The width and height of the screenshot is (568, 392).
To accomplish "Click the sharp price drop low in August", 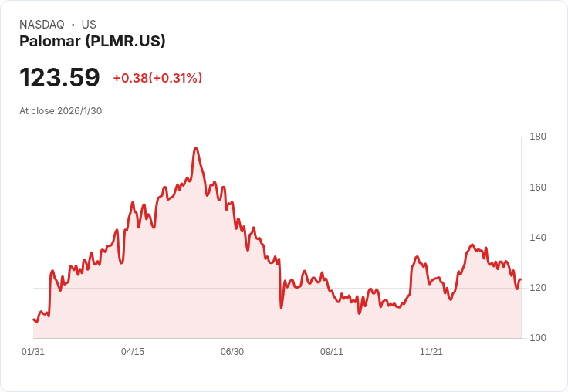I will [x=281, y=308].
